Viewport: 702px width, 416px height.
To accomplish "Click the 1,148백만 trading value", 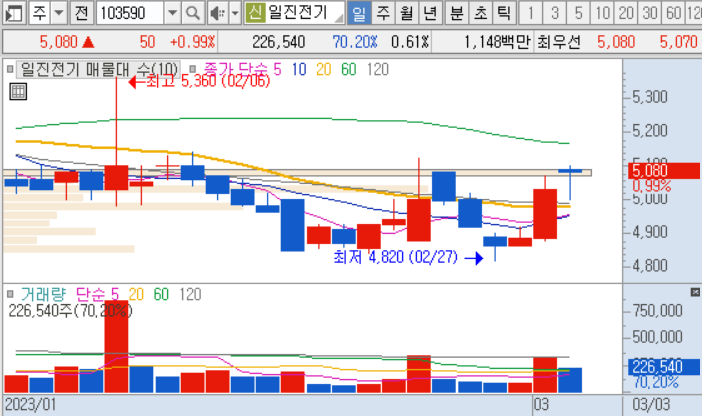I will [x=497, y=42].
